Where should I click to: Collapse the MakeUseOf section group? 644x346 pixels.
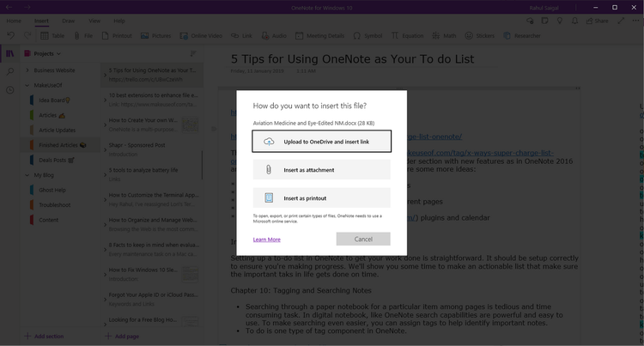point(27,85)
